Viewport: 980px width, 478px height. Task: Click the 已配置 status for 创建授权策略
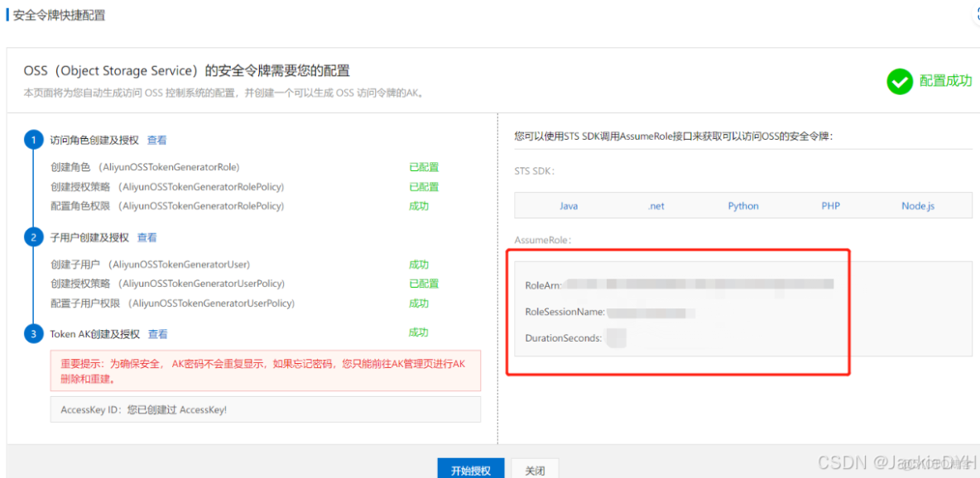pos(423,187)
